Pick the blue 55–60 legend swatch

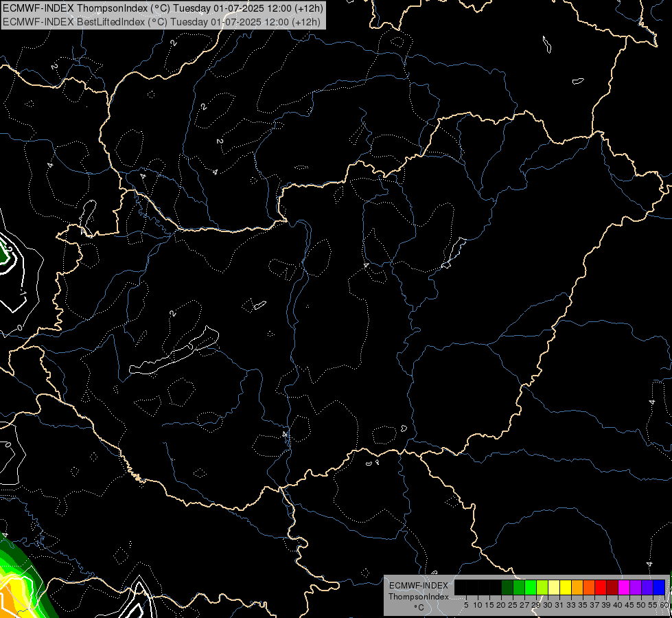[659, 587]
